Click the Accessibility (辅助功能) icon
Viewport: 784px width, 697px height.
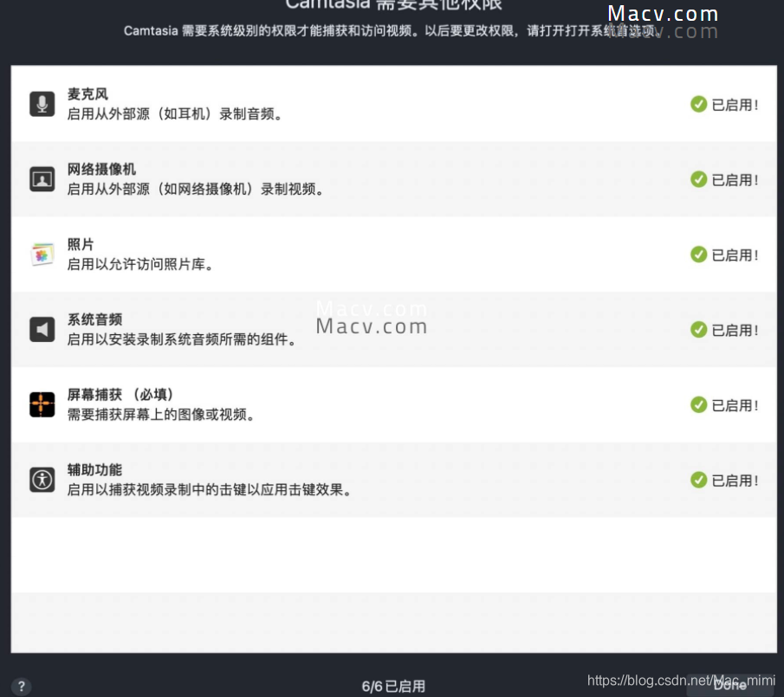point(42,479)
